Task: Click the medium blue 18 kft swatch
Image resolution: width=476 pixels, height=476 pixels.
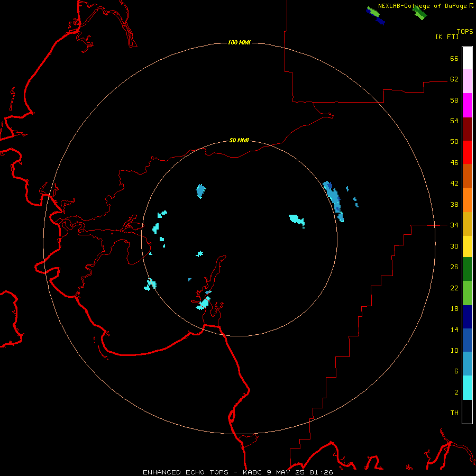Action: (467, 340)
